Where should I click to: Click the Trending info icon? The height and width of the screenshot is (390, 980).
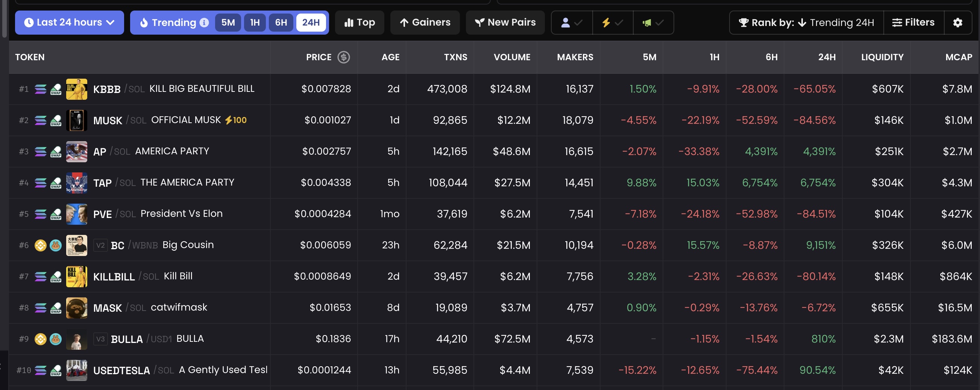point(204,23)
